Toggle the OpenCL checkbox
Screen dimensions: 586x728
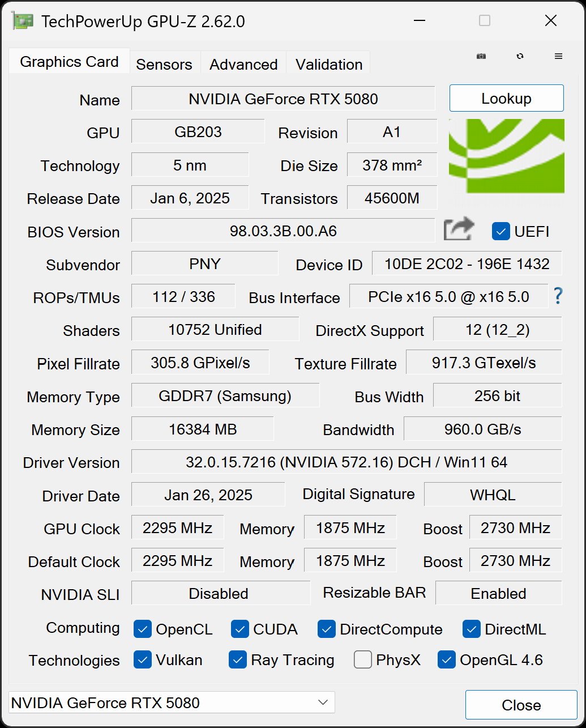click(143, 629)
